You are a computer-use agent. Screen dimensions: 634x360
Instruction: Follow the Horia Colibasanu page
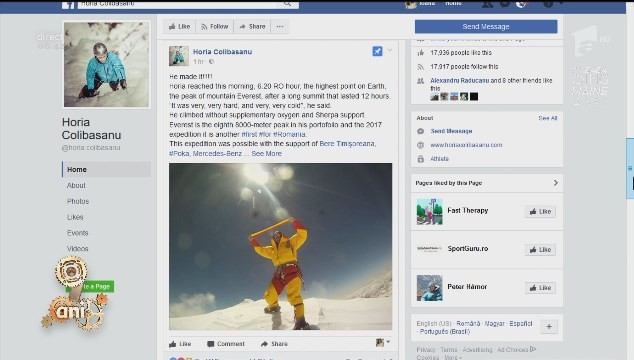tap(215, 27)
